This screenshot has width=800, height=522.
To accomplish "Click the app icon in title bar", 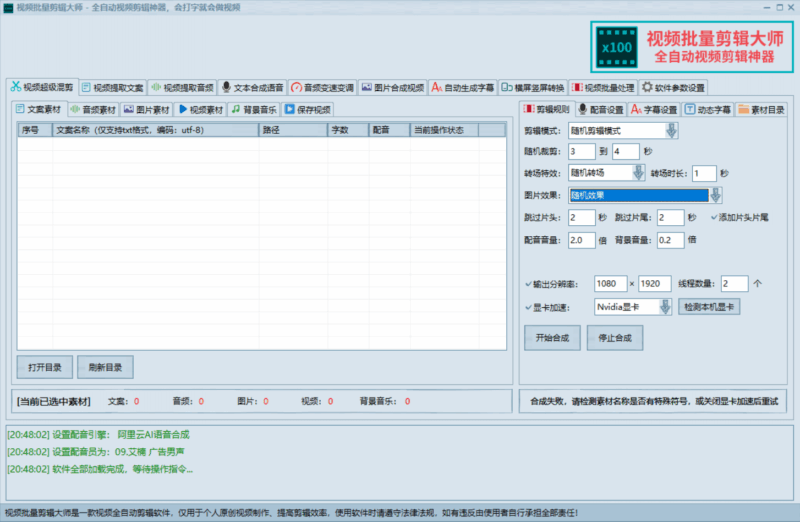I will (8, 8).
